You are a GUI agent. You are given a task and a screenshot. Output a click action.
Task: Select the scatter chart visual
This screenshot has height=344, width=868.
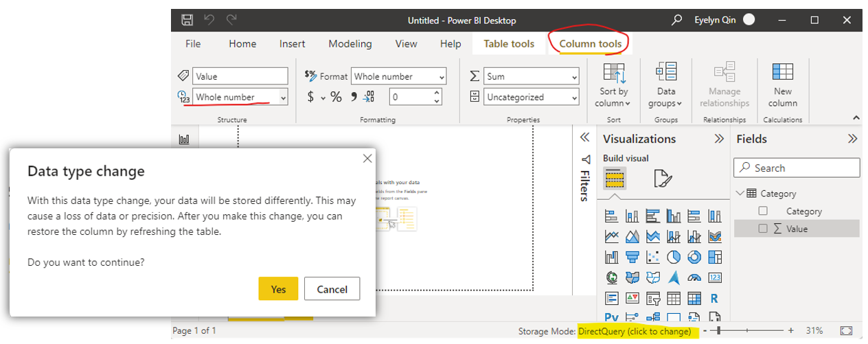653,257
